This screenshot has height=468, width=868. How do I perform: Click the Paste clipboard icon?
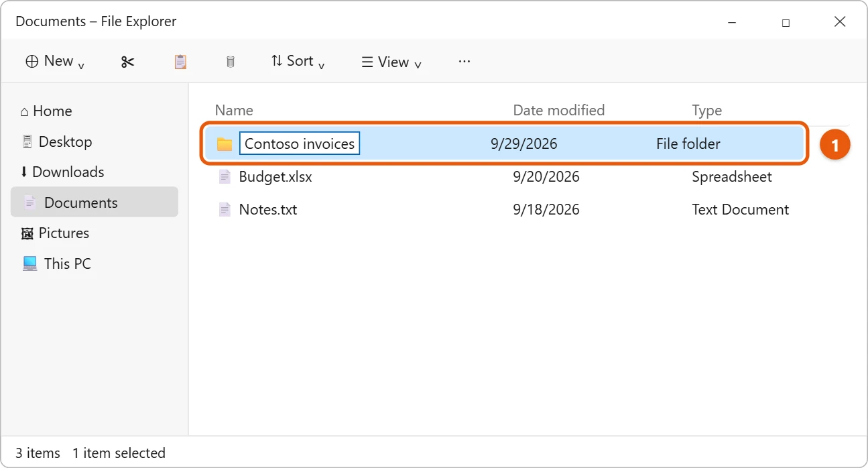pos(180,62)
